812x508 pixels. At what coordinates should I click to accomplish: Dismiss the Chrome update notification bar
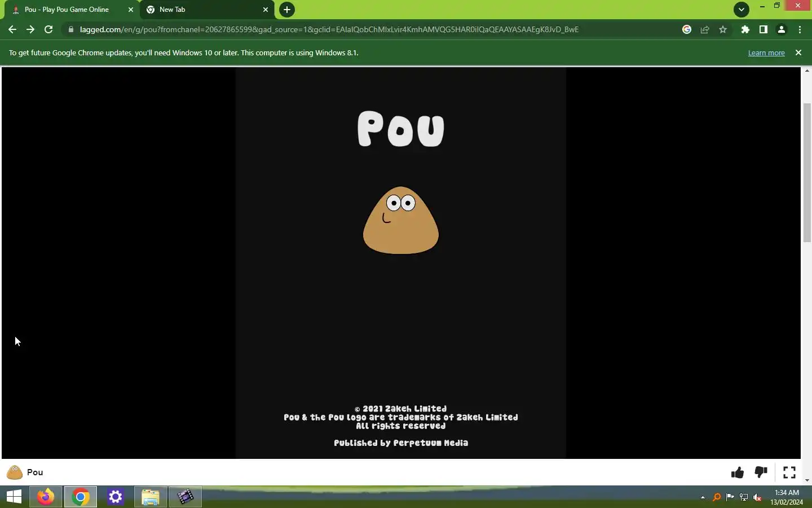point(798,52)
